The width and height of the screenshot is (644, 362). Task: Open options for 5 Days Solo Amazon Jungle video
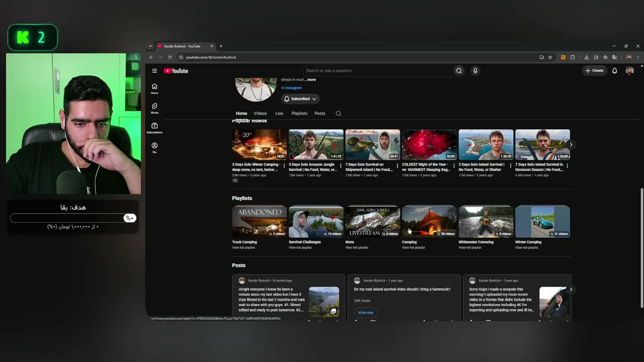pyautogui.click(x=341, y=165)
